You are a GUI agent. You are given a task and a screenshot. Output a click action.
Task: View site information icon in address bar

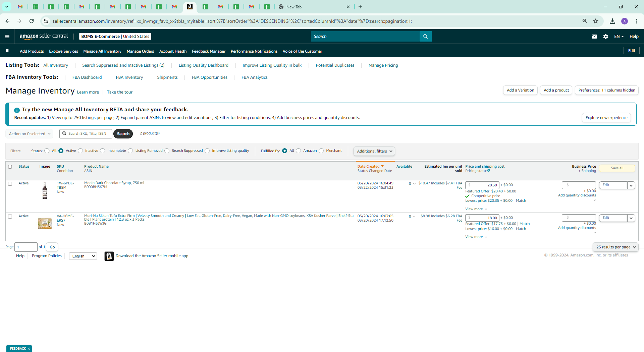click(x=46, y=21)
